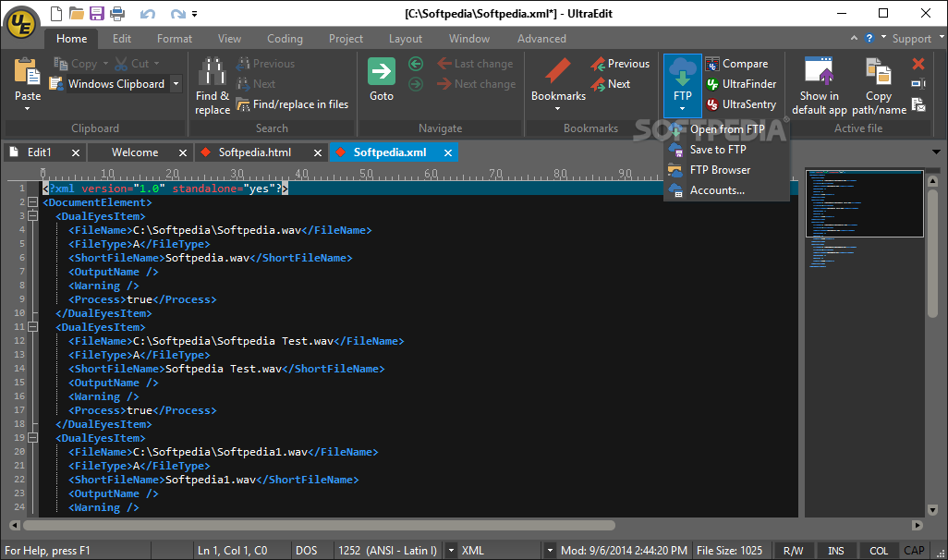Open the Windows Clipboard dropdown
The width and height of the screenshot is (948, 560).
176,83
